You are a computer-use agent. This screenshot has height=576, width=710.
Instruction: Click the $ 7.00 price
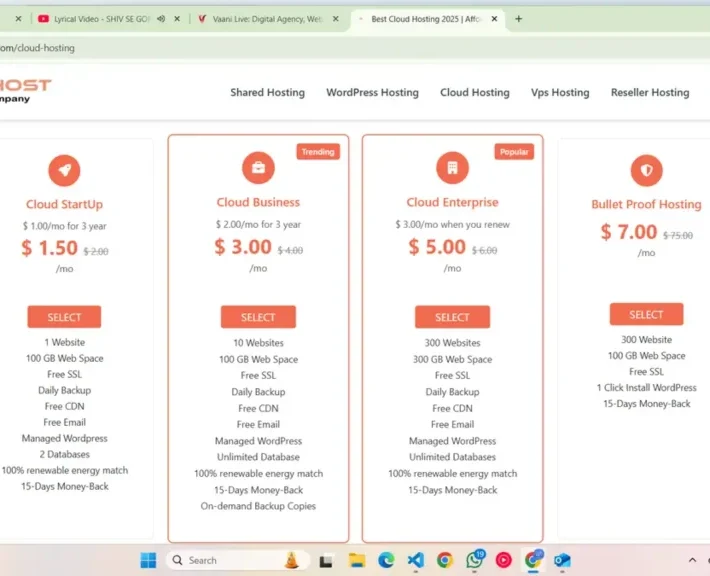pos(628,232)
